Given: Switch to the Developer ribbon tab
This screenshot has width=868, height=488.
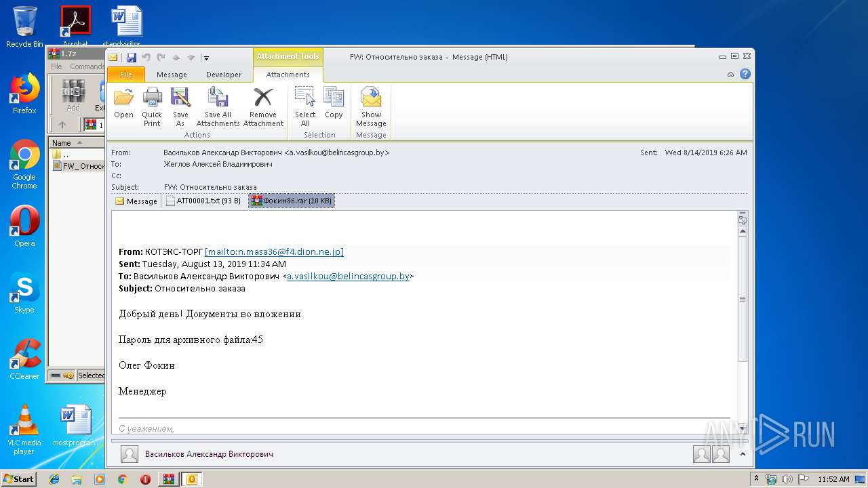Looking at the screenshot, I should click(x=224, y=75).
